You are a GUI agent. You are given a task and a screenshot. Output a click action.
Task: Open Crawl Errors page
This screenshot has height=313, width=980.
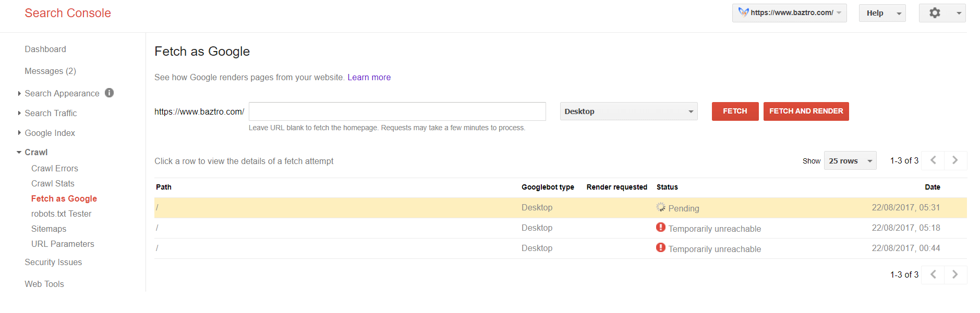coord(55,168)
